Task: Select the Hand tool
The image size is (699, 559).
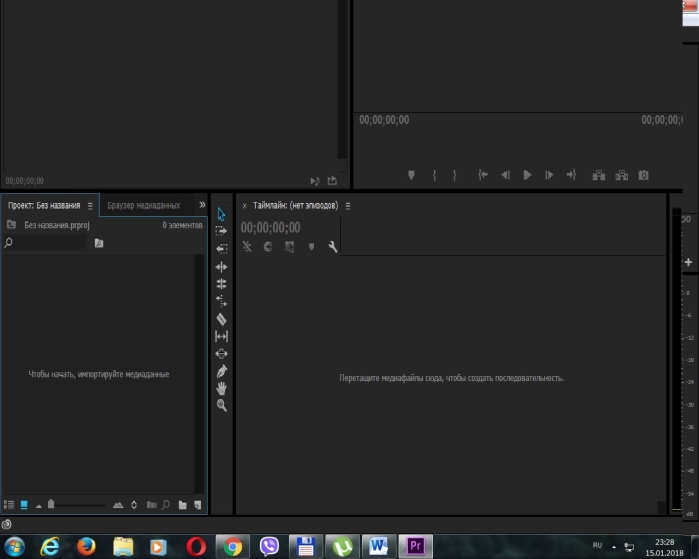Action: (x=222, y=388)
